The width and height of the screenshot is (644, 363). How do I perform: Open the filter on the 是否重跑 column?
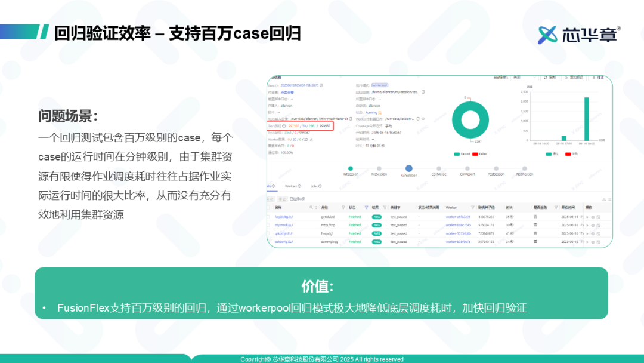[556, 207]
